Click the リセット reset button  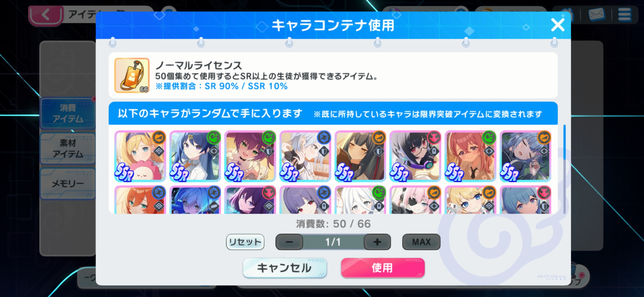245,242
